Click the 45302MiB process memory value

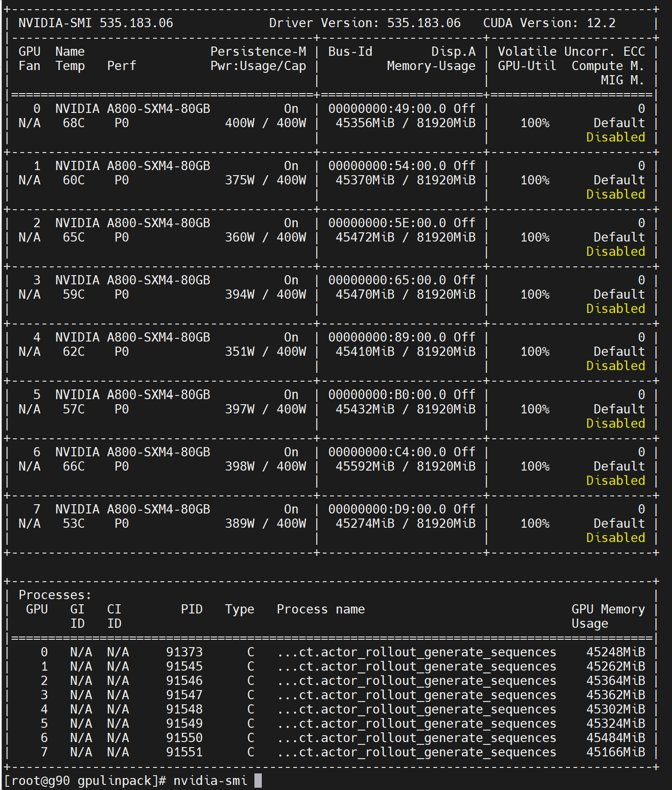[615, 709]
